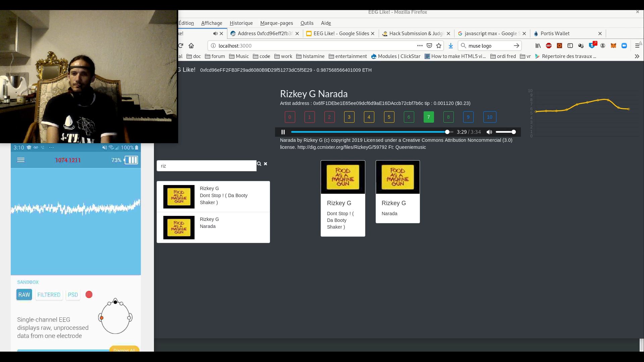Image resolution: width=644 pixels, height=362 pixels.
Task: Open the Marque-pages menu
Action: [x=277, y=23]
